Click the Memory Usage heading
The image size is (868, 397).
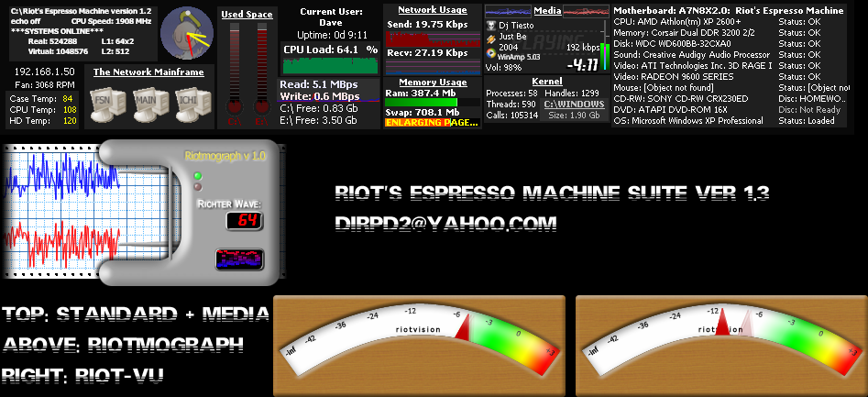point(433,82)
